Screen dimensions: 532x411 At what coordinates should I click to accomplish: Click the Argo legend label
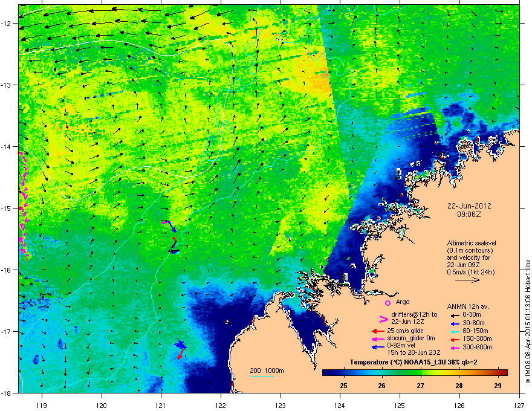coord(403,302)
